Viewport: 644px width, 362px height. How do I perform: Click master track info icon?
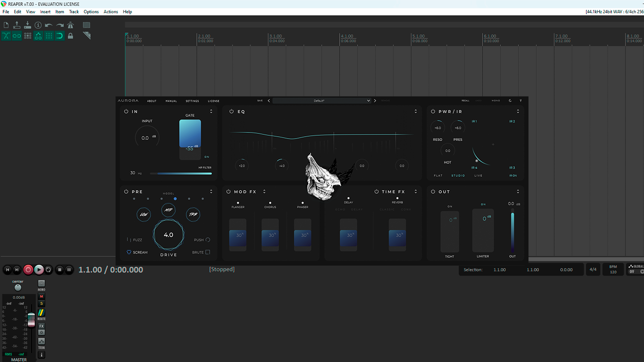pos(41,354)
